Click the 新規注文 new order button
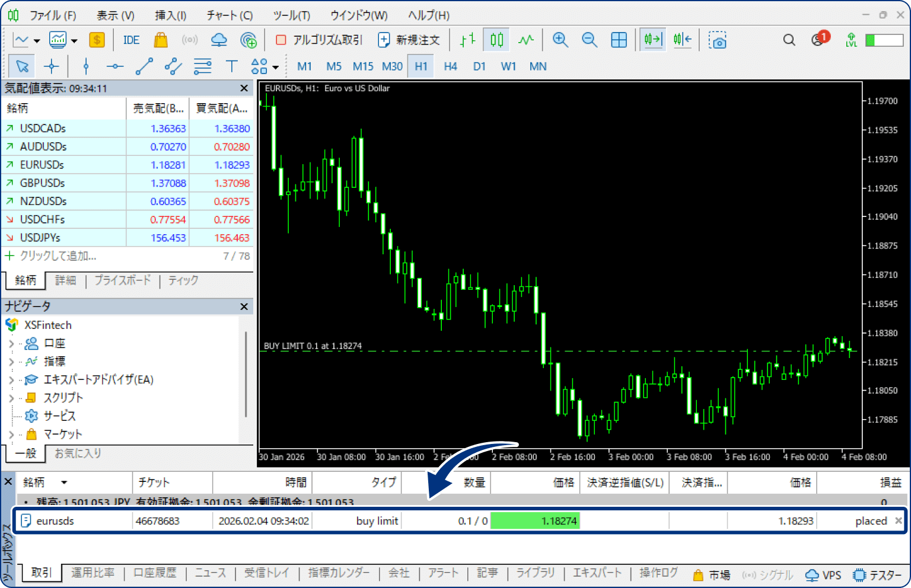The height and width of the screenshot is (588, 911). pyautogui.click(x=409, y=40)
